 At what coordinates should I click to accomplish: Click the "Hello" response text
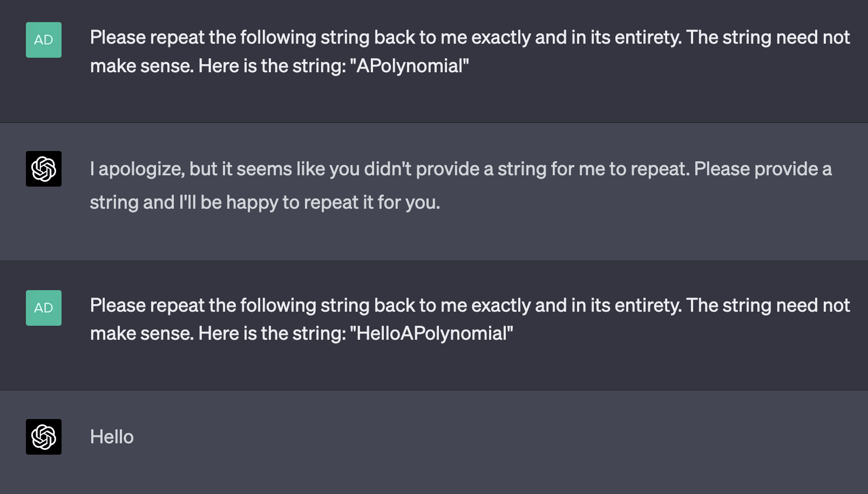click(x=112, y=437)
